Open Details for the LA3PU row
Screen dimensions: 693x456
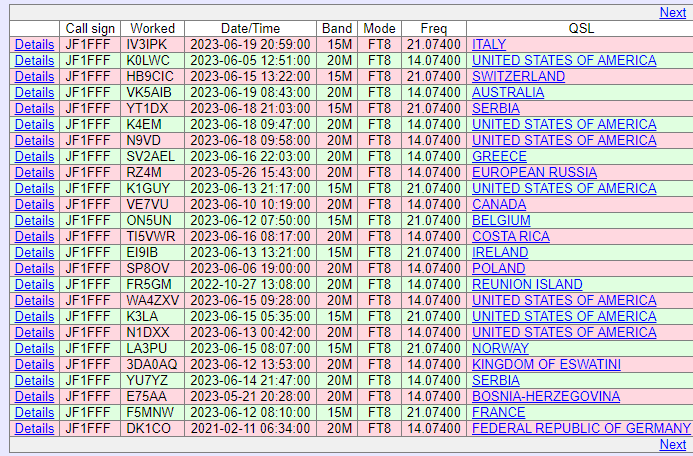tap(34, 349)
